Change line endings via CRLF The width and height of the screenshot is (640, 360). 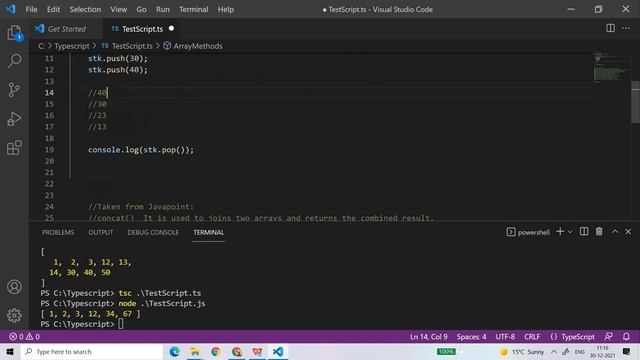532,337
